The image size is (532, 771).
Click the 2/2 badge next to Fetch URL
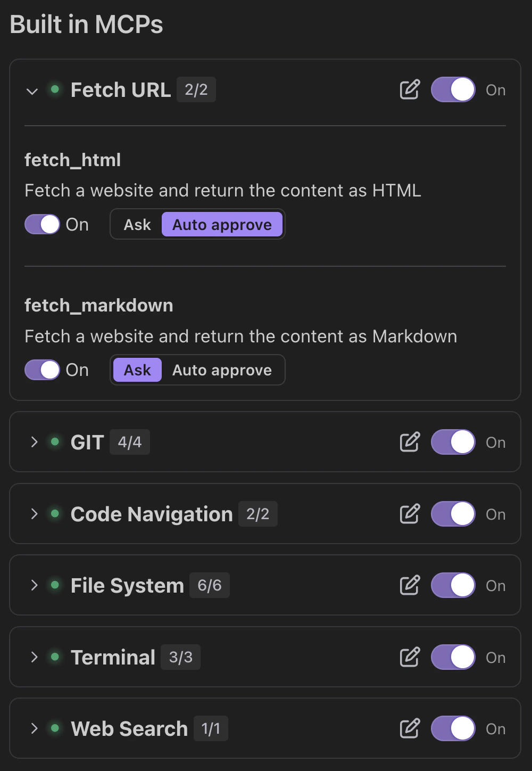tap(196, 89)
